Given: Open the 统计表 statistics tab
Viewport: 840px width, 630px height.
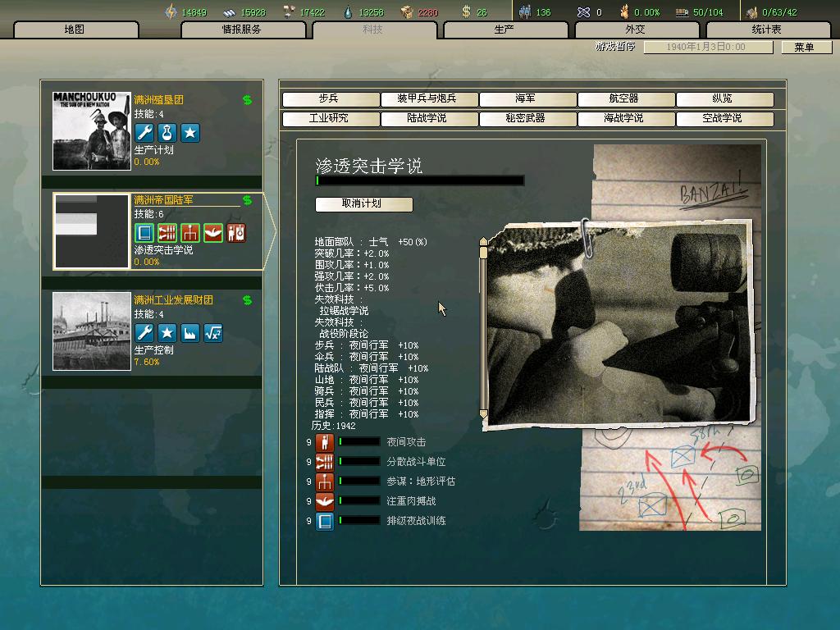Looking at the screenshot, I should pyautogui.click(x=768, y=30).
